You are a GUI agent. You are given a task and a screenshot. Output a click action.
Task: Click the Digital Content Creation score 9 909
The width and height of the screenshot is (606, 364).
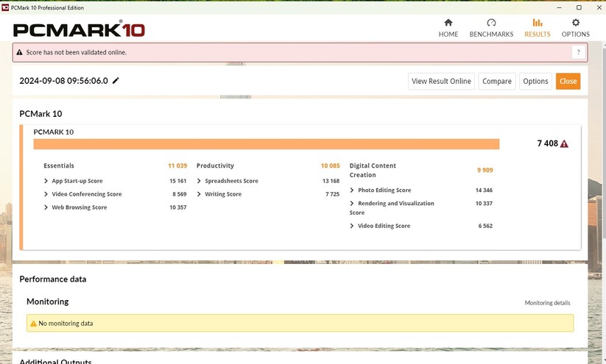(x=485, y=170)
